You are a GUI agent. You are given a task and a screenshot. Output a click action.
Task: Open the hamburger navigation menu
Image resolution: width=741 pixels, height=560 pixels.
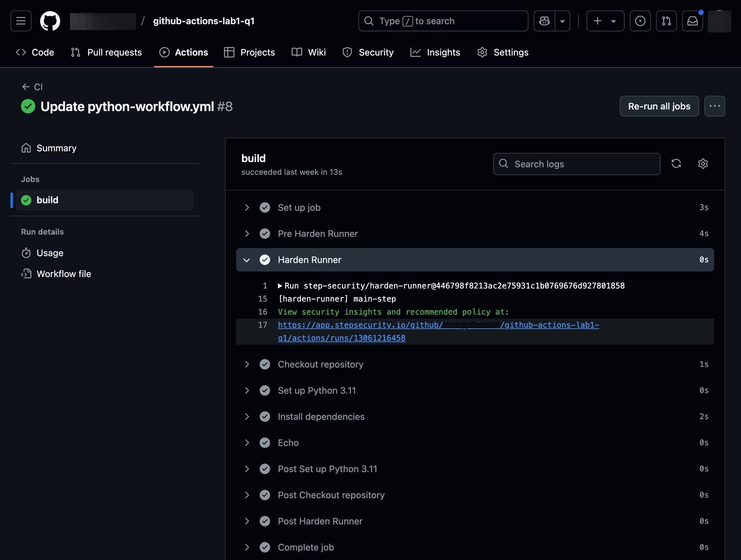click(x=21, y=21)
